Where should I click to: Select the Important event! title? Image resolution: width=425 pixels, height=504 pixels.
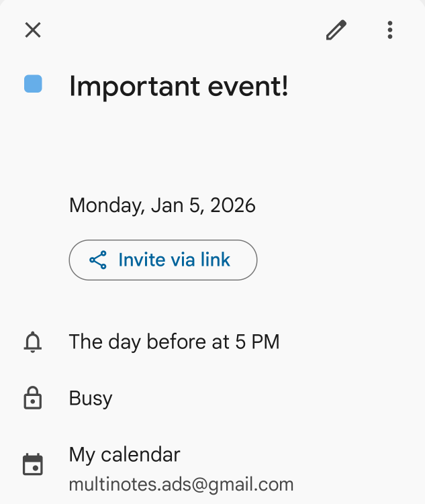(179, 86)
